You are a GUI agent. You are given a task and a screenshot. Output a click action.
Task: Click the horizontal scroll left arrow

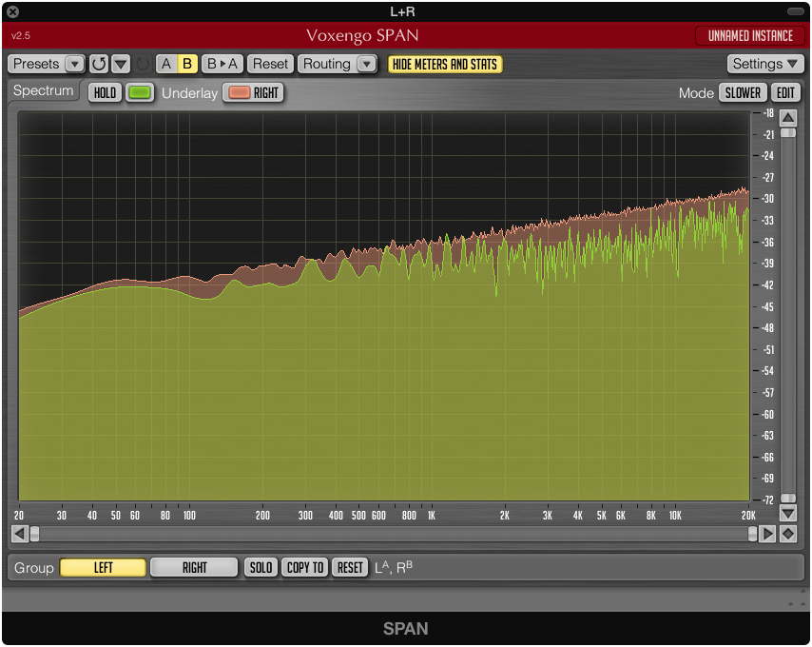coord(20,534)
